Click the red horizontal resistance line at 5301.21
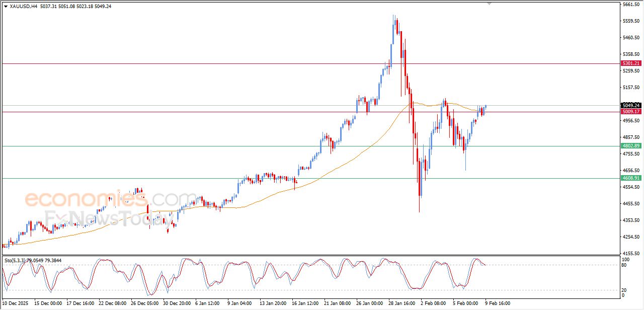The image size is (644, 310). (201, 64)
